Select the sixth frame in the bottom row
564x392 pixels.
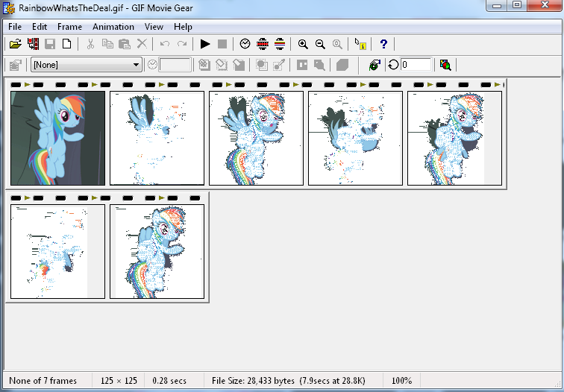(58, 251)
